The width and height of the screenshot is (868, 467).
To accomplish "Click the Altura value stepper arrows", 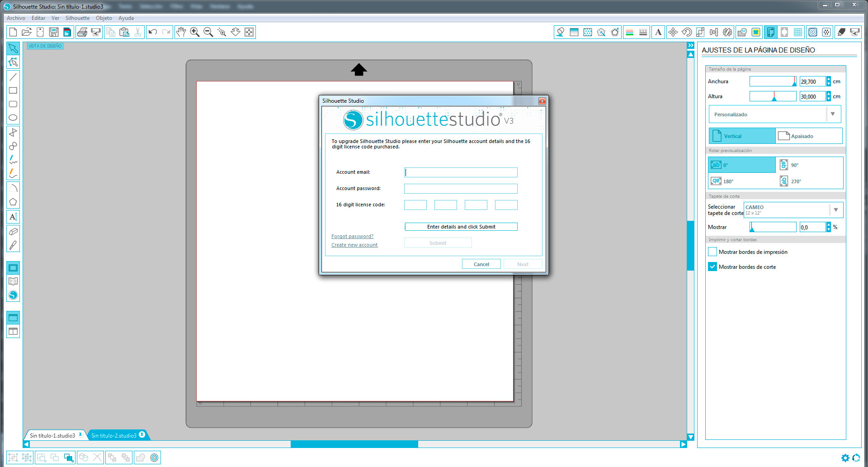I will (828, 96).
